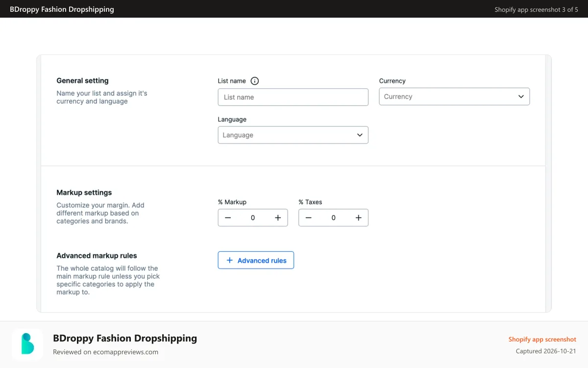588x368 pixels.
Task: Increase the % Markup value with plus
Action: pos(278,218)
